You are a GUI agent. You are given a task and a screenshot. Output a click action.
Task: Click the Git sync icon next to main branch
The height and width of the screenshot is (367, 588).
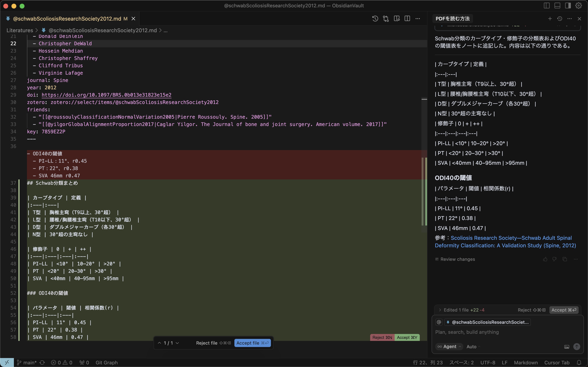click(42, 362)
